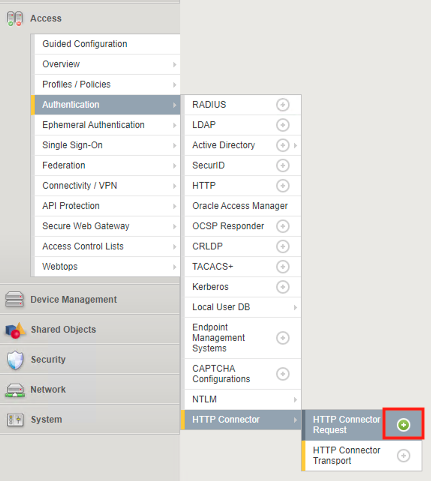Click the Shared Objects section icon

[15, 330]
